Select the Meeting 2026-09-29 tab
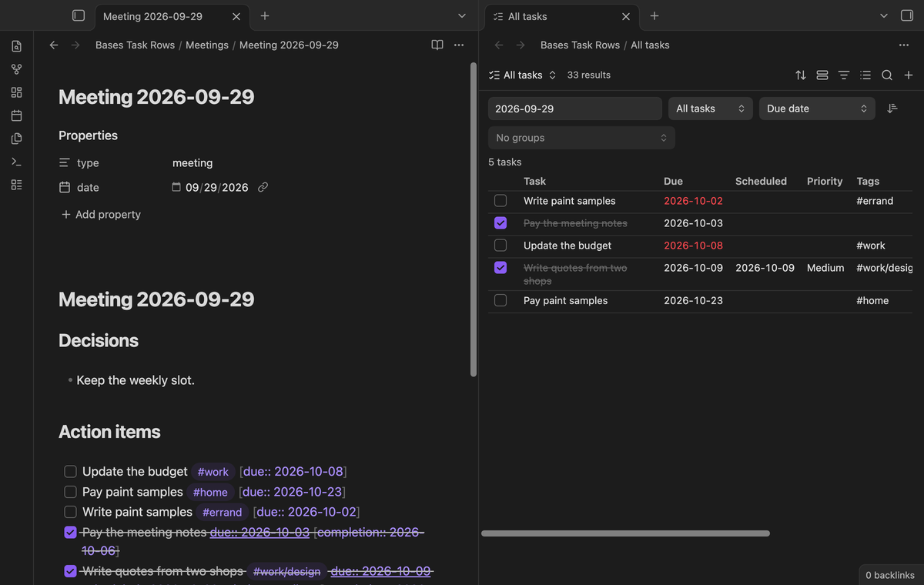Screen dimensions: 924x585 [x=152, y=16]
